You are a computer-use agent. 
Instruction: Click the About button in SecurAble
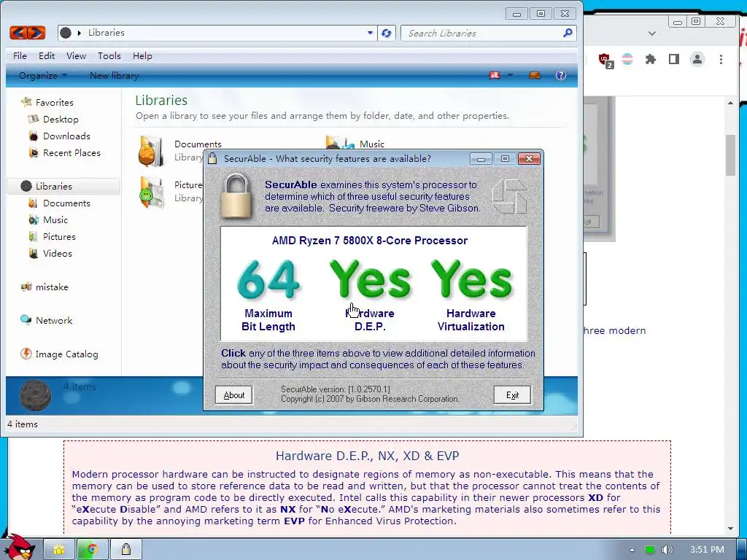point(234,394)
